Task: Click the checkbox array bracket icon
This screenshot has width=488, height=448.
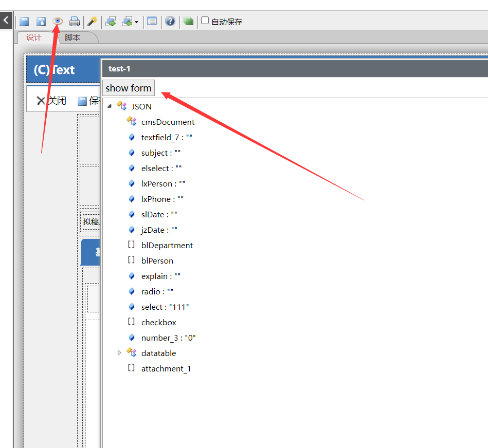Action: [131, 322]
